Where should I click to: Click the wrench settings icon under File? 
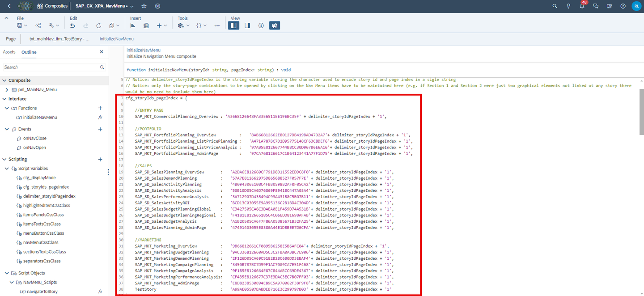(51, 25)
